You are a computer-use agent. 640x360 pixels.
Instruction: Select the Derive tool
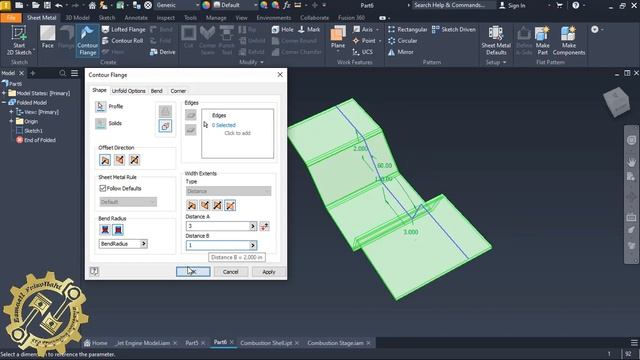(x=162, y=52)
